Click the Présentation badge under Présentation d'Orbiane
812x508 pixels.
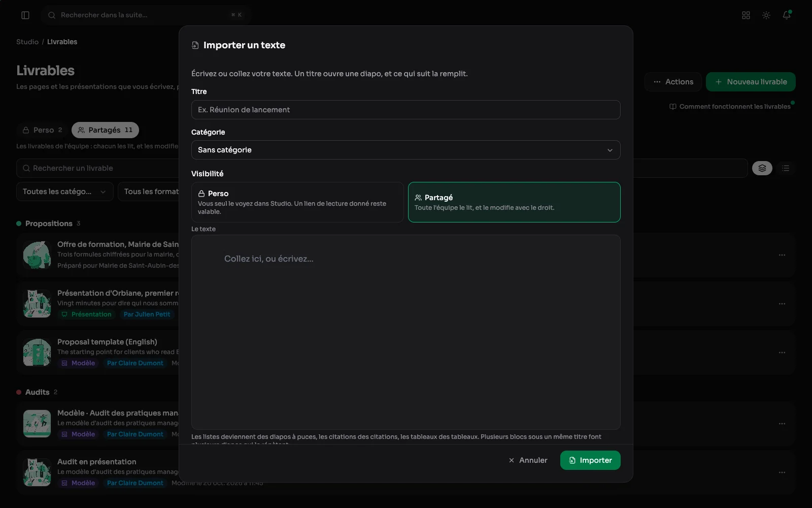click(86, 314)
